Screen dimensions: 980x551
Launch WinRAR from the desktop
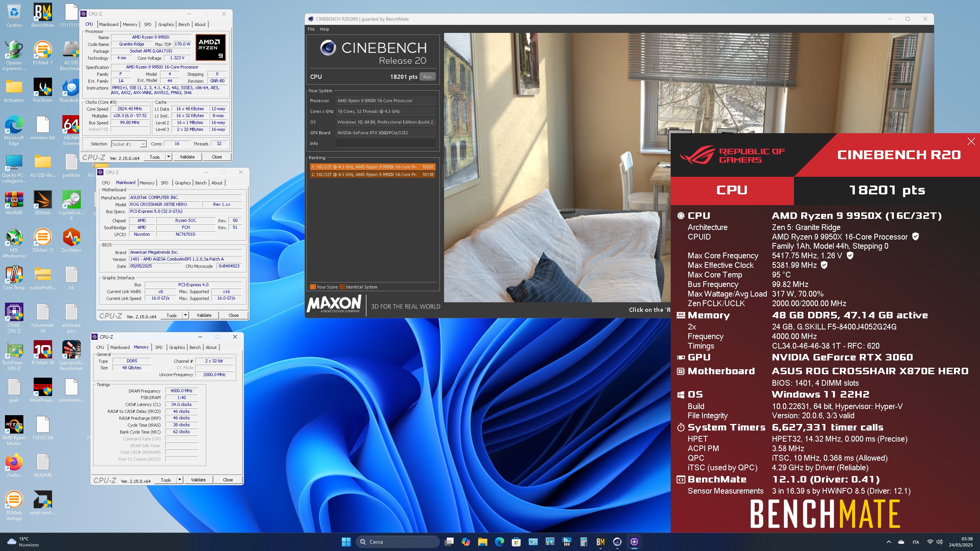[14, 203]
